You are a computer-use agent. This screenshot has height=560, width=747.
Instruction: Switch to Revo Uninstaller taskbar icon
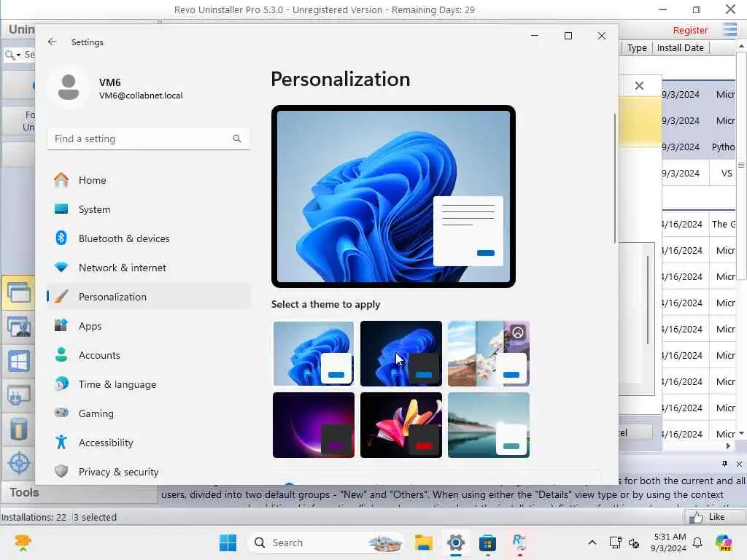519,542
